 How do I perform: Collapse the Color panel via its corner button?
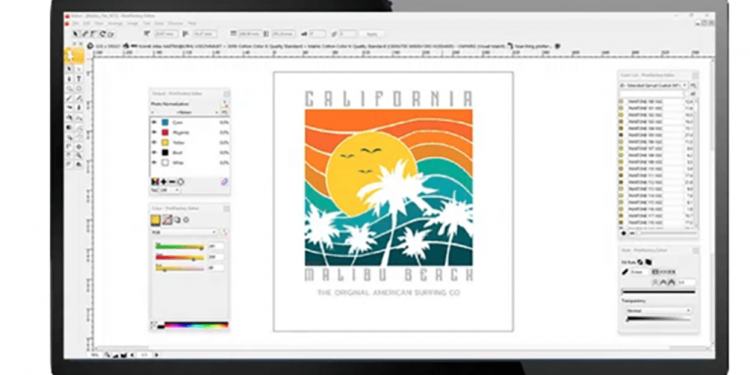226,209
